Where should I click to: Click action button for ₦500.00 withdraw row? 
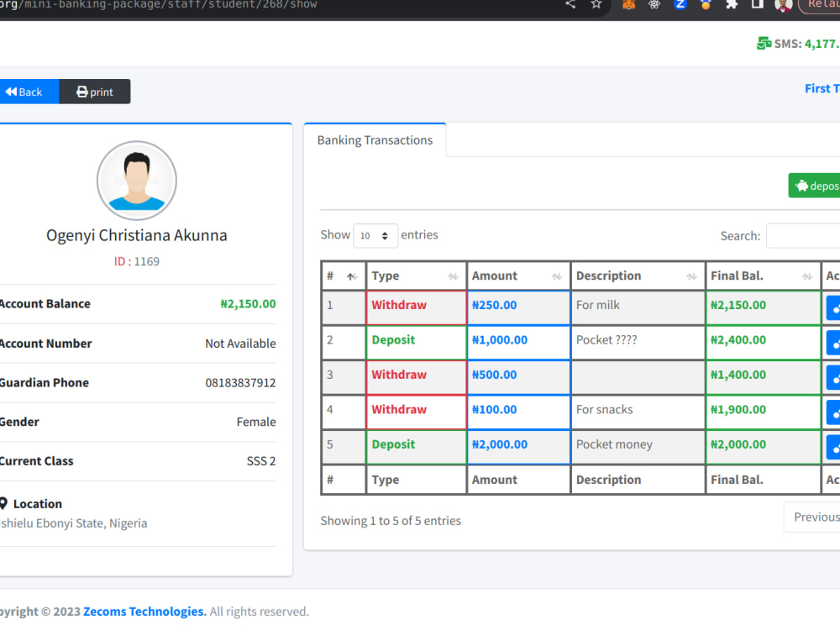pyautogui.click(x=833, y=378)
